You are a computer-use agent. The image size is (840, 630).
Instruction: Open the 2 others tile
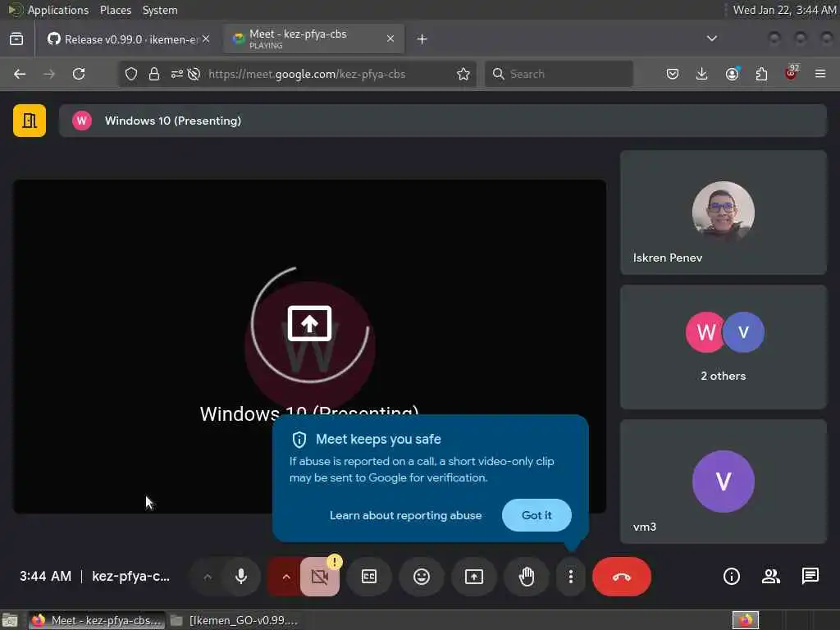point(724,347)
